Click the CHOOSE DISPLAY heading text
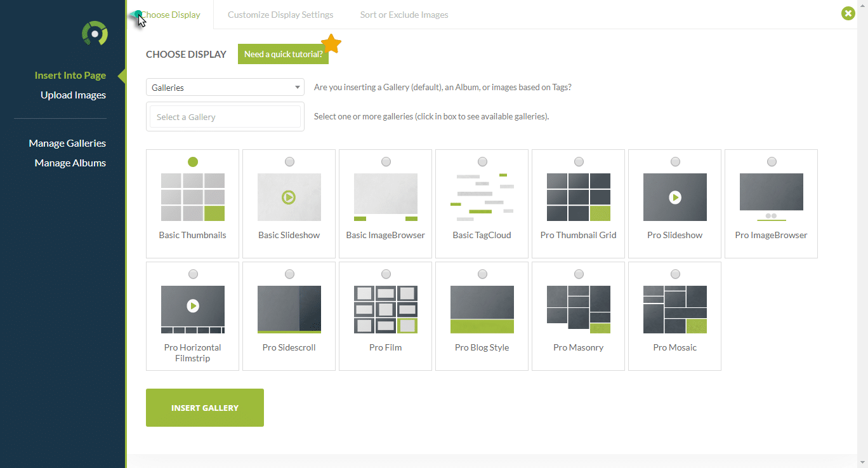Screen dimensions: 868x468 [186, 54]
